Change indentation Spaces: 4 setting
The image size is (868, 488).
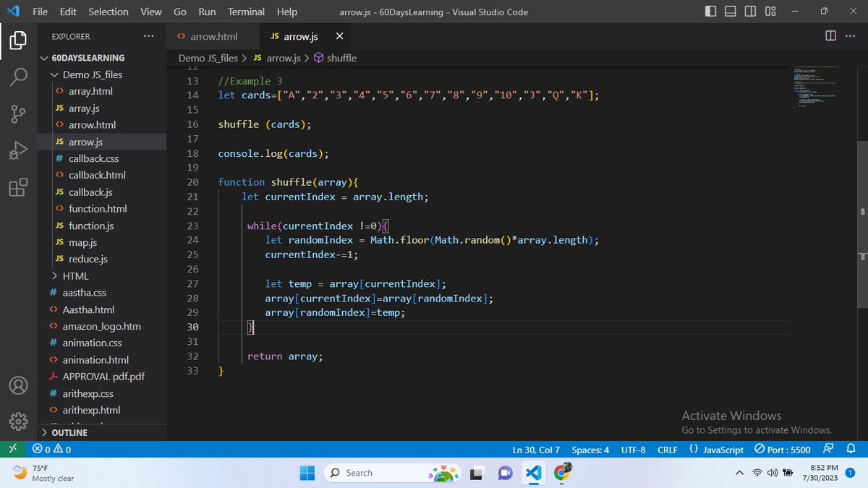(x=590, y=450)
